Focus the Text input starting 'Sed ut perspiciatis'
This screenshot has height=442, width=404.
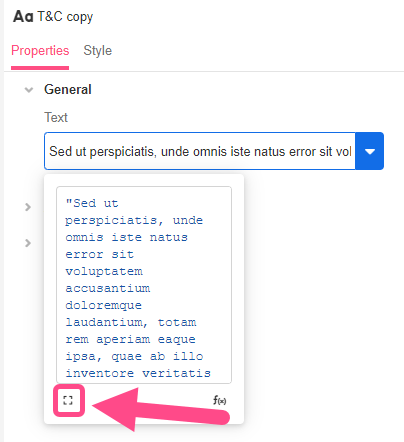[200, 151]
